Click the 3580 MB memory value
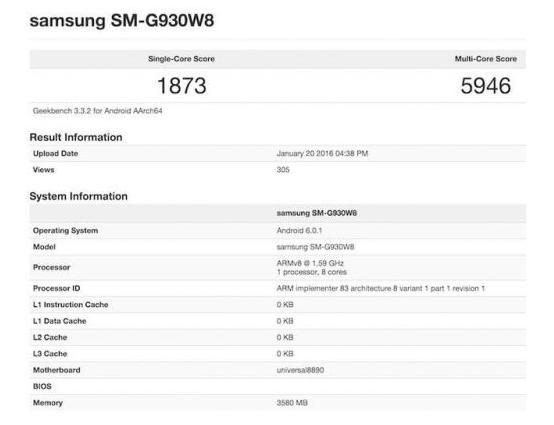 pos(292,403)
